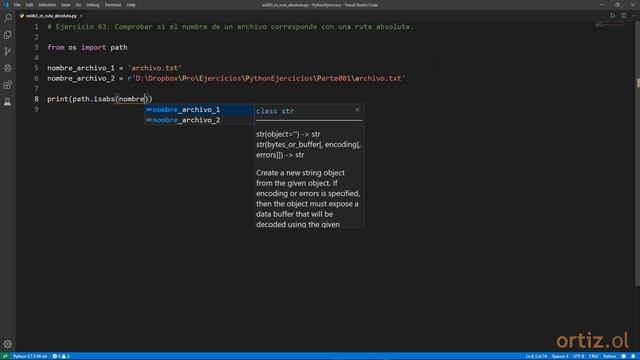Viewport: 640px width, 360px height.
Task: Click the editor vertical scrollbar
Action: [x=638, y=154]
